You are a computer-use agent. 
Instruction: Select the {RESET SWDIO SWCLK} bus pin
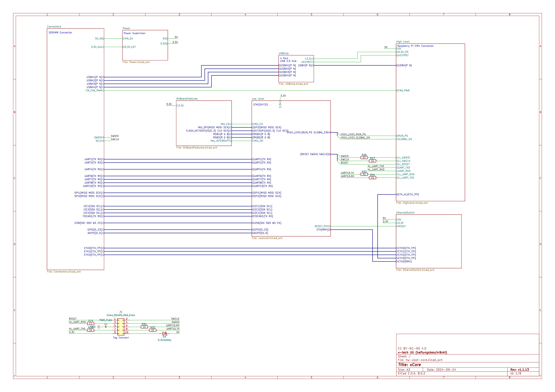(x=315, y=154)
